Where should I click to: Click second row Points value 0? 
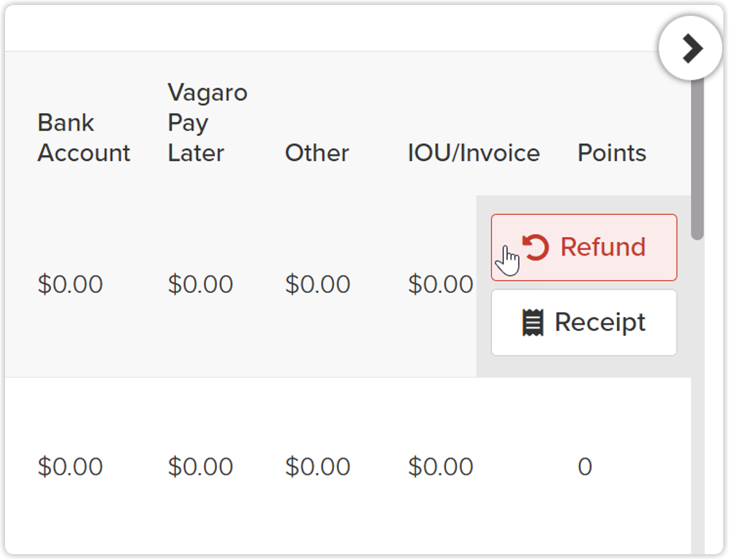click(585, 467)
